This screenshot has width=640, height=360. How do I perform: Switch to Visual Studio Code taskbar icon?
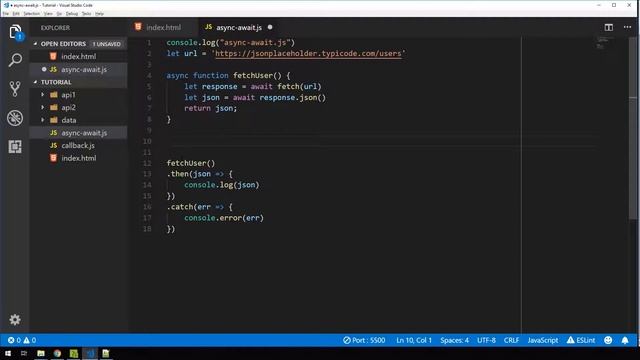90,353
